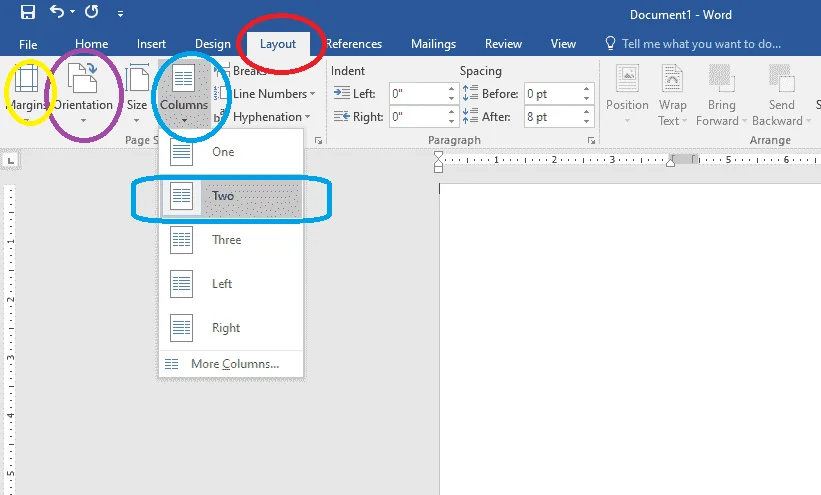Open the Send Backward dropdown arrow
This screenshot has height=495, width=821.
(808, 121)
